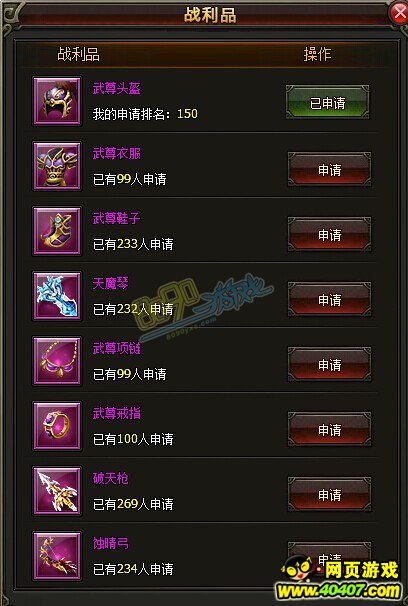The image size is (408, 606).
Task: Apply for 武尊鞋子 loot
Action: (x=329, y=234)
